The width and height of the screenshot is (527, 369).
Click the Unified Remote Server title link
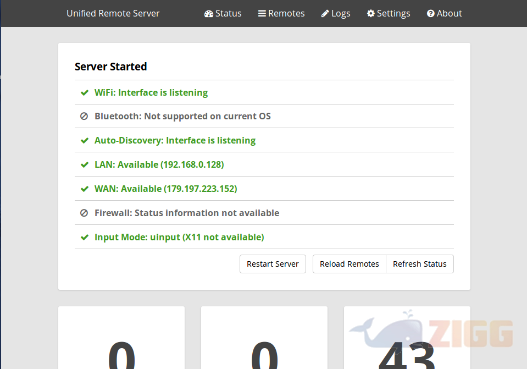click(x=113, y=13)
